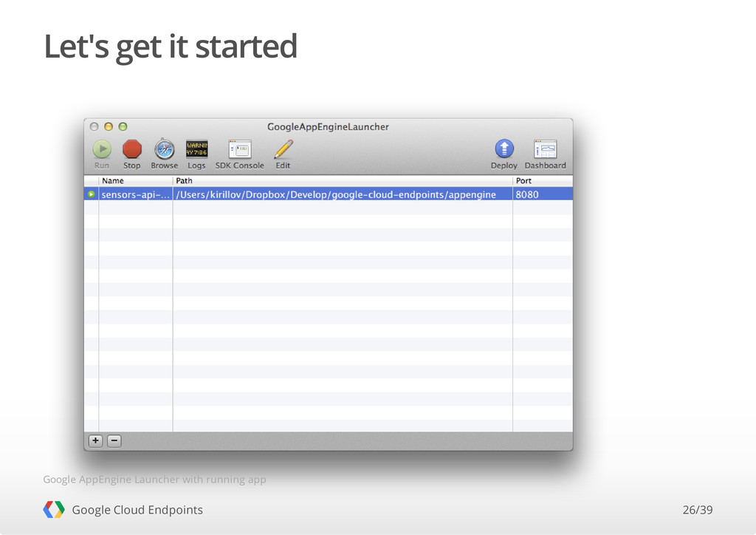The height and width of the screenshot is (535, 756).
Task: Open the app in browser via Browse
Action: click(x=165, y=149)
